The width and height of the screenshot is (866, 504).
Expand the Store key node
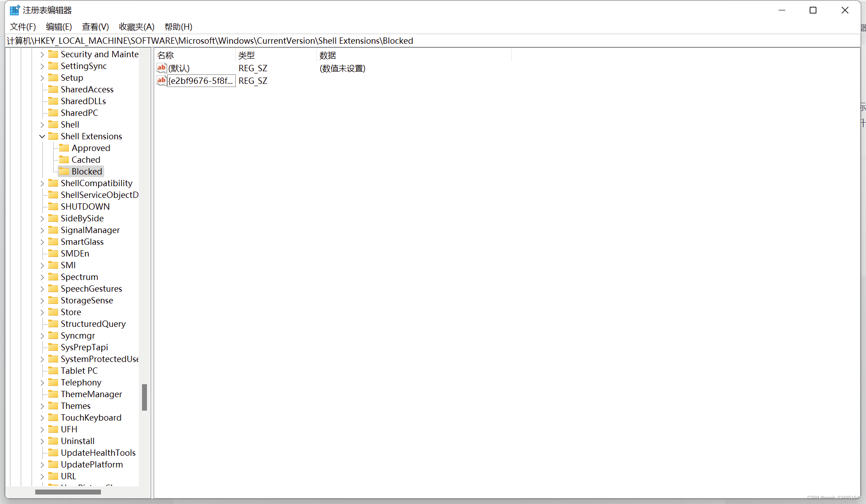42,312
